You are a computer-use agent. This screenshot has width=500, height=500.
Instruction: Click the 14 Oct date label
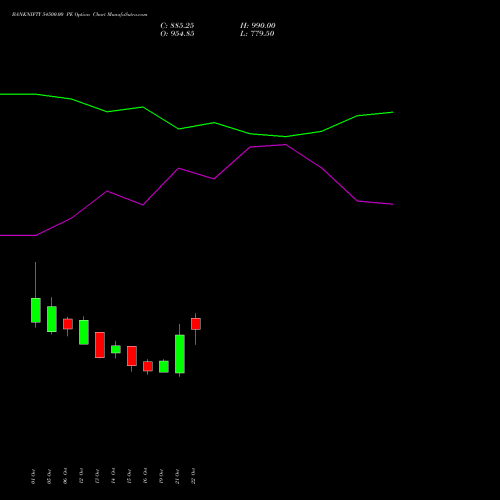pyautogui.click(x=113, y=476)
